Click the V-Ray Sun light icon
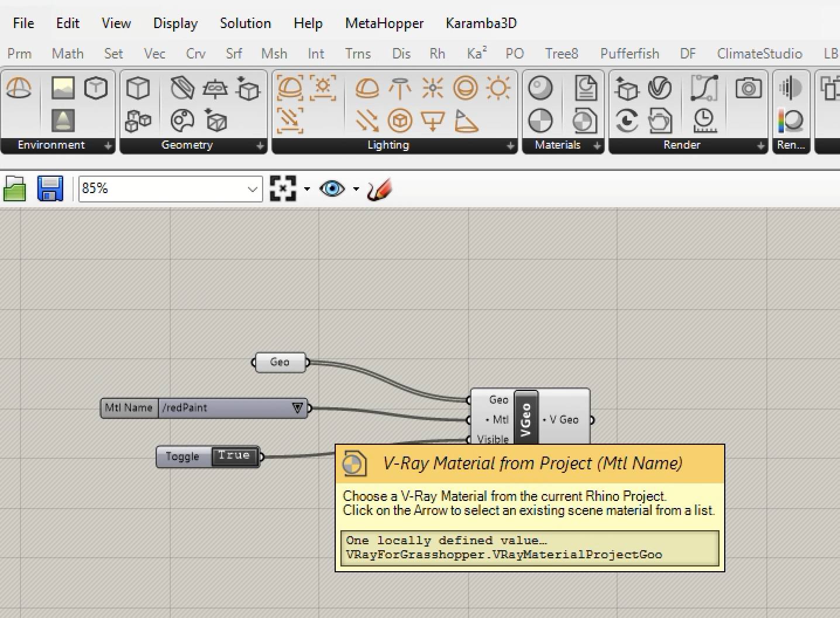 498,89
